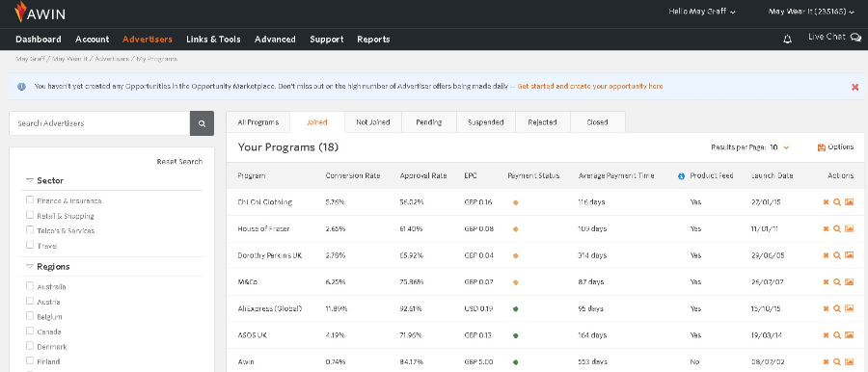This screenshot has width=868, height=372.
Task: Switch to the All Programs tab
Action: [x=258, y=122]
